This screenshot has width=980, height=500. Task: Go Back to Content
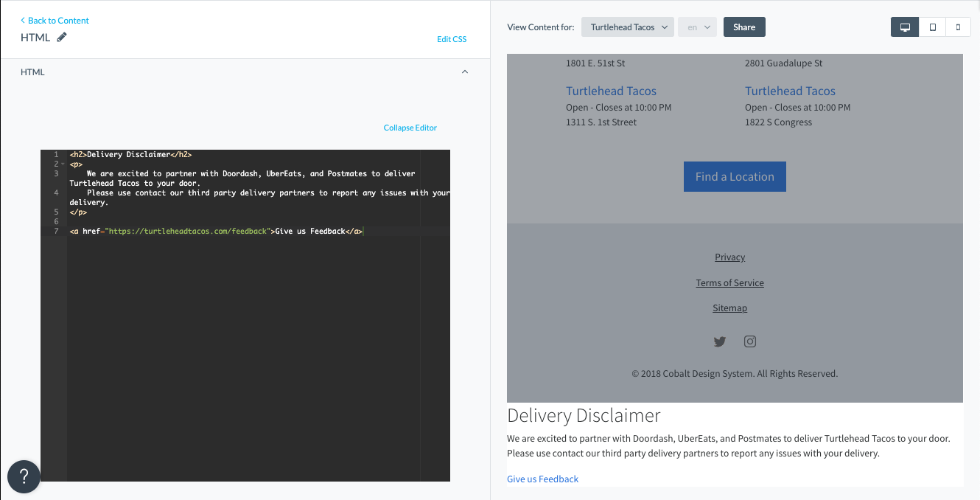coord(55,21)
